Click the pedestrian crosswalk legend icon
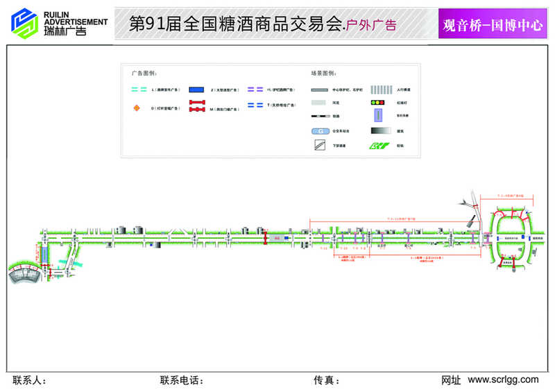This screenshot has height=392, width=555. 378,90
